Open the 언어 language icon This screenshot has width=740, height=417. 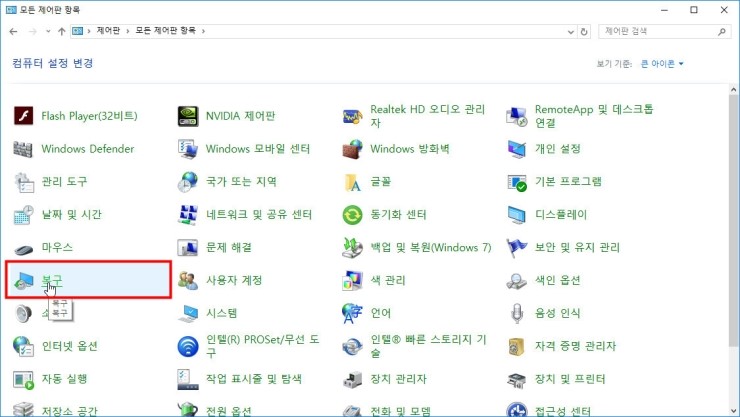[x=352, y=314]
